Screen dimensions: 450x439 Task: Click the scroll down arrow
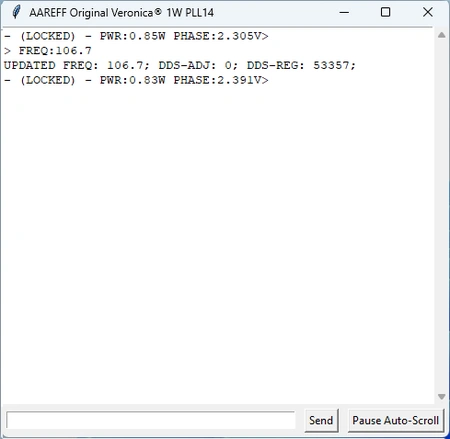pyautogui.click(x=442, y=397)
